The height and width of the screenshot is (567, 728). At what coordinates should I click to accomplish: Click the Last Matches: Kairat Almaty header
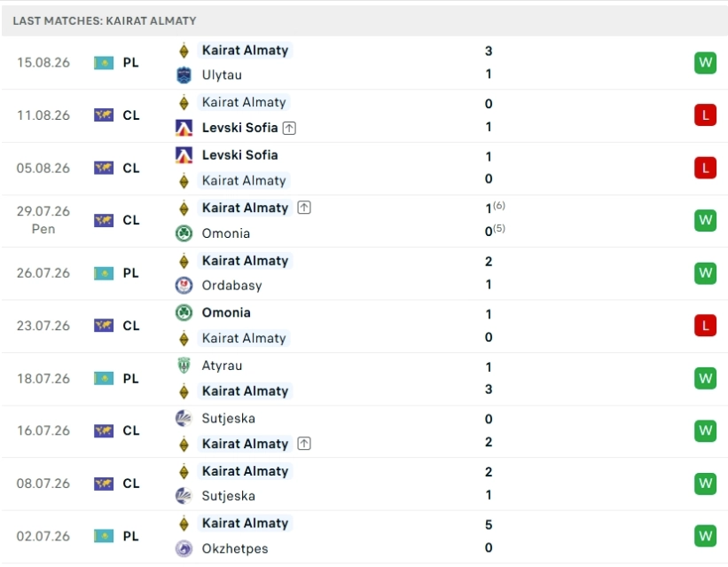105,21
